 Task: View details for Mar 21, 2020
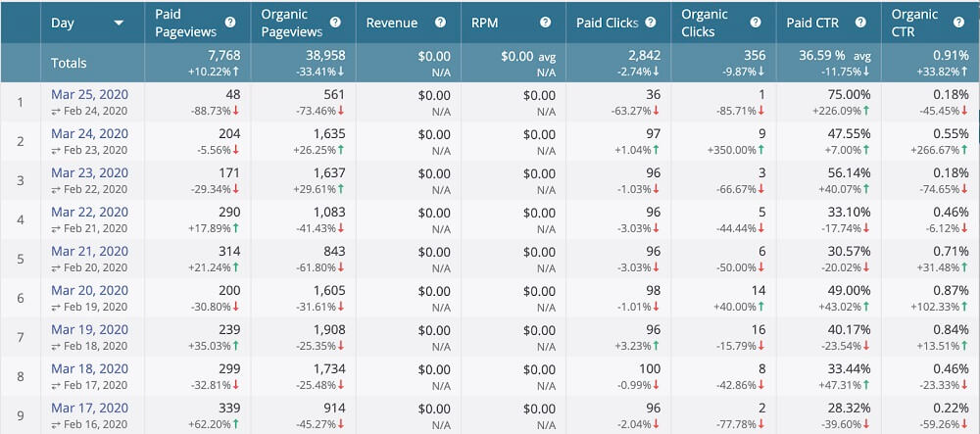[x=89, y=251]
